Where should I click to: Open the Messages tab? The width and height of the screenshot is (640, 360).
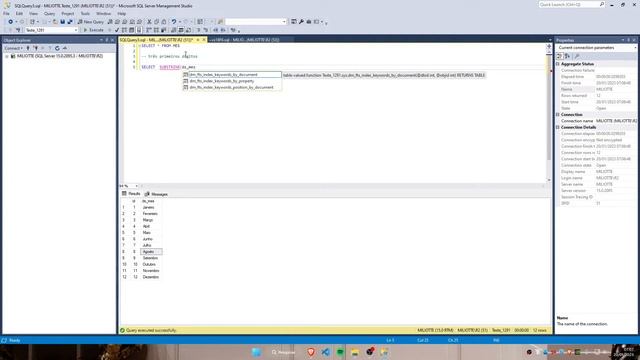tap(156, 194)
